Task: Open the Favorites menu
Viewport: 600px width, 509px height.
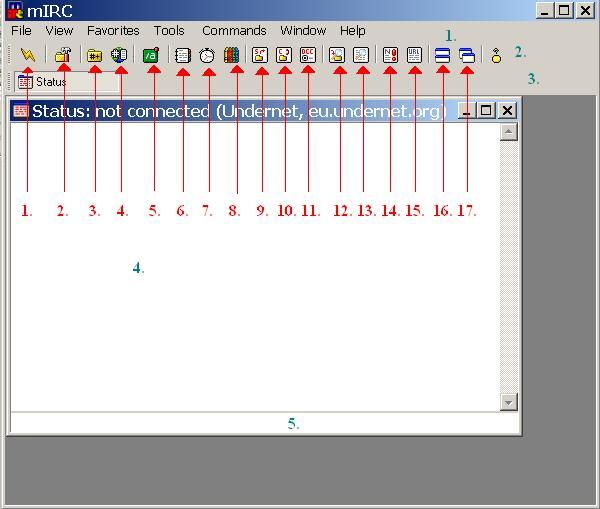Action: 113,31
